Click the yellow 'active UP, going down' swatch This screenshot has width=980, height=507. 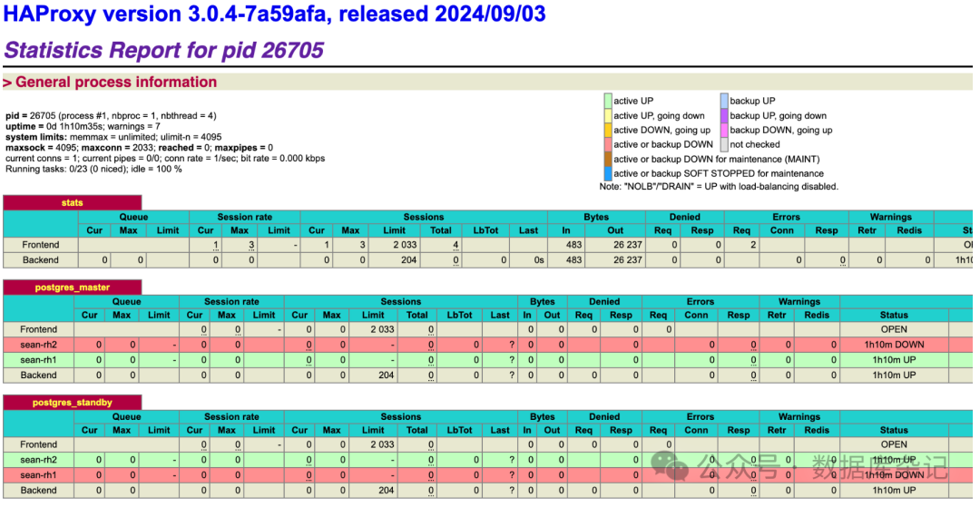pos(608,115)
